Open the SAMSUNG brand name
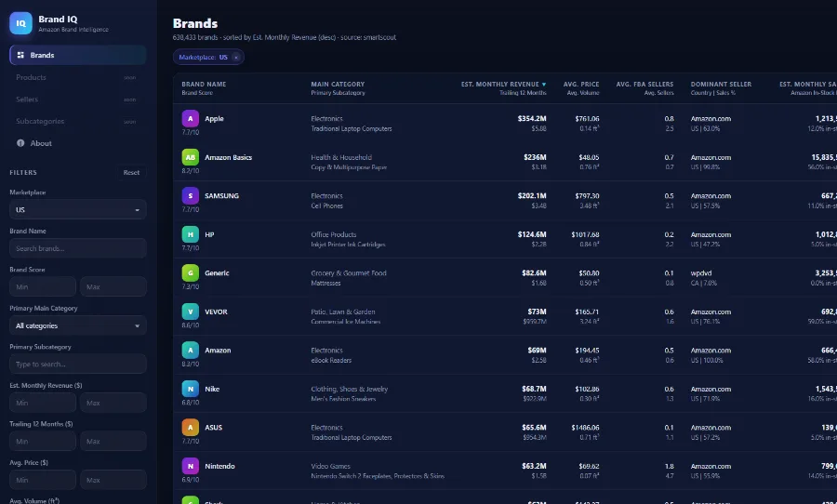The image size is (837, 504). click(x=222, y=196)
